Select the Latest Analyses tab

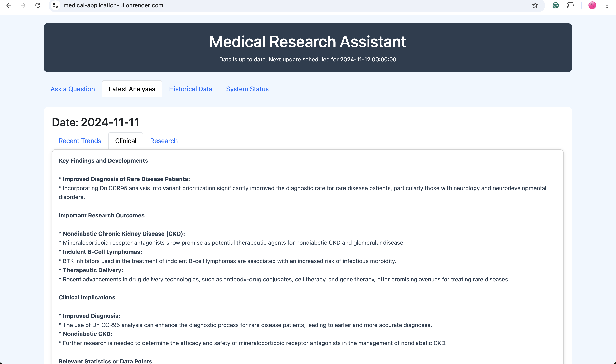[x=132, y=89]
